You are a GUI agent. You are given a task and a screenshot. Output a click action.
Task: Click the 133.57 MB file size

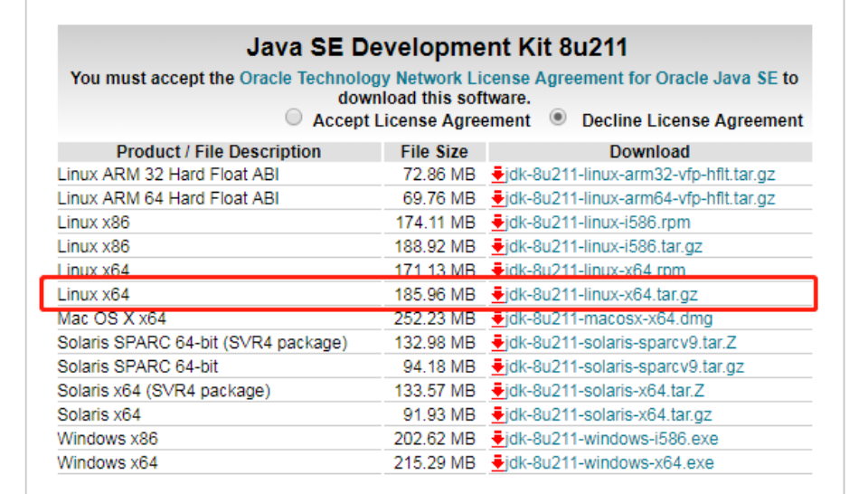(x=435, y=391)
